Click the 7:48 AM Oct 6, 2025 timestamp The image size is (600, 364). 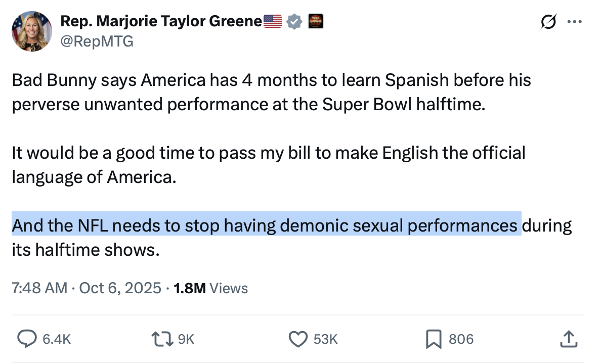click(x=85, y=288)
